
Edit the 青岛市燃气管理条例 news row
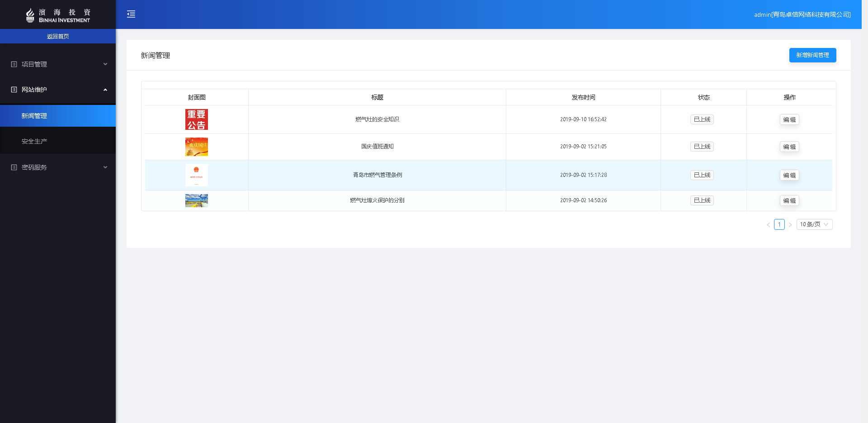pos(789,176)
